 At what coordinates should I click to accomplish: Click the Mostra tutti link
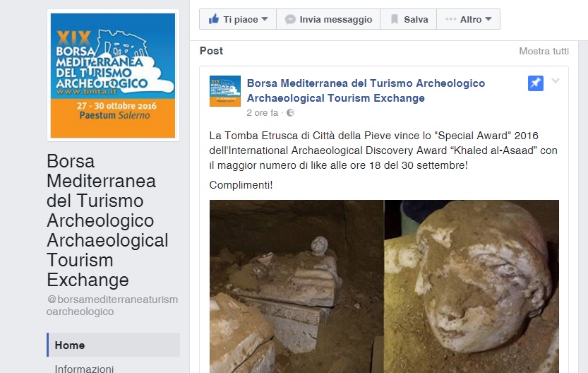coord(544,51)
